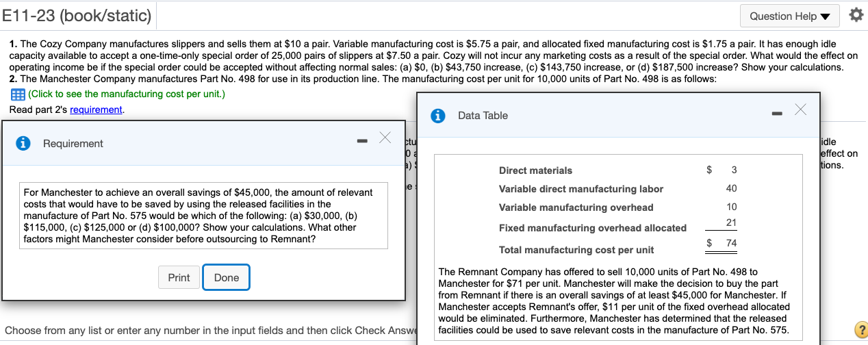868x345 pixels.
Task: Click the Remnant Company offer paragraph
Action: 614,301
